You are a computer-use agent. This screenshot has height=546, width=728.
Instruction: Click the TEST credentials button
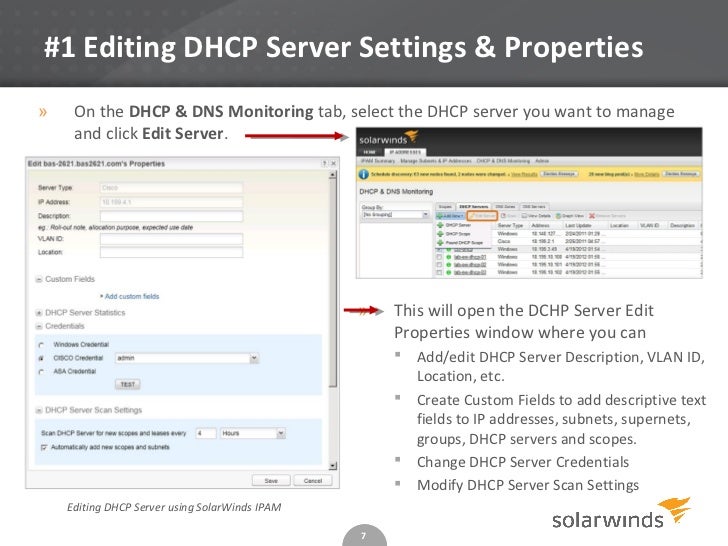[128, 384]
